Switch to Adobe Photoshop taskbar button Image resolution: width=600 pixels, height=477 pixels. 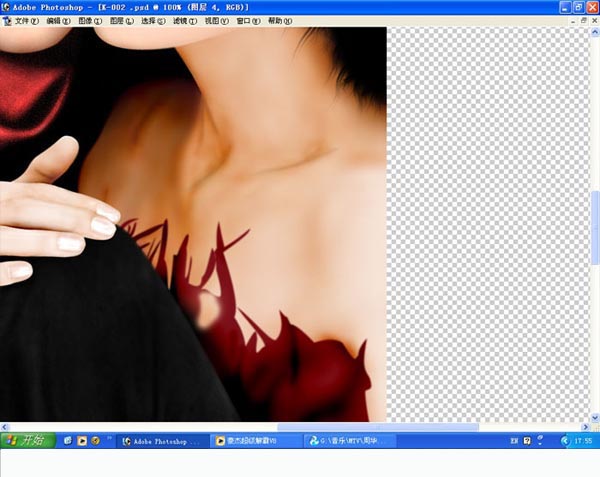pyautogui.click(x=162, y=441)
